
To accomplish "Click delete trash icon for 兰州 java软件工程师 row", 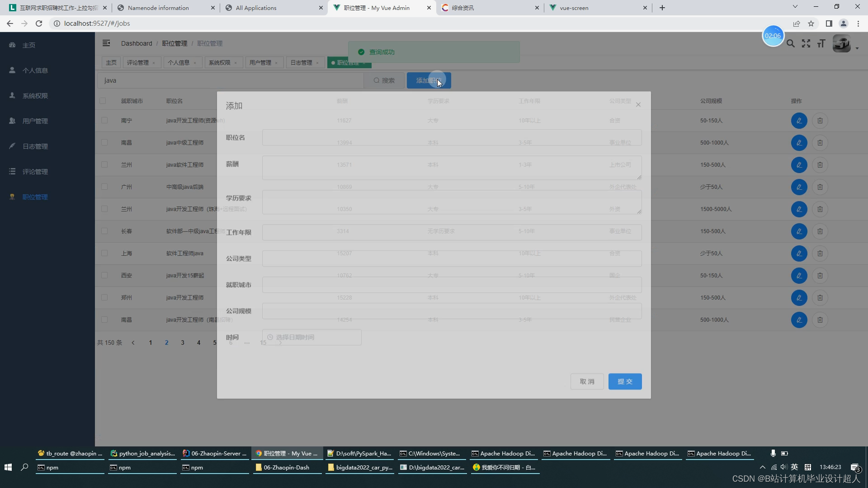I will 820,165.
